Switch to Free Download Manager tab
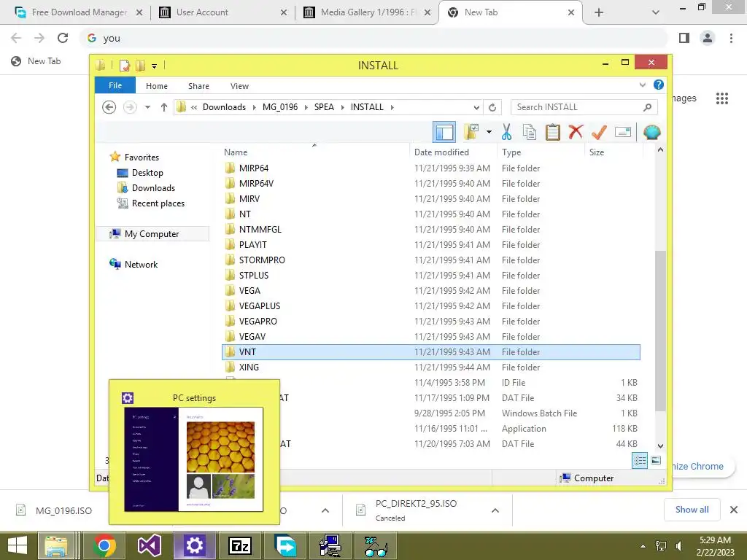Image resolution: width=747 pixels, height=560 pixels. click(79, 12)
